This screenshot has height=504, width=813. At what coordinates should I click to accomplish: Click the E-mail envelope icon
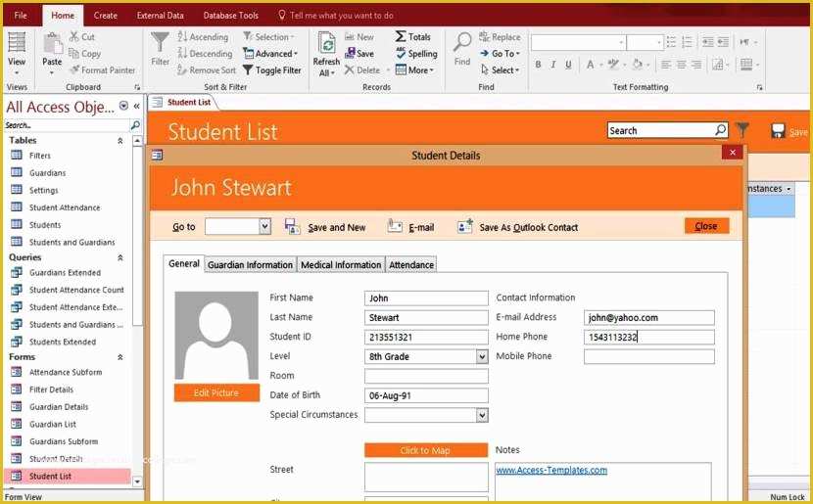tap(395, 226)
